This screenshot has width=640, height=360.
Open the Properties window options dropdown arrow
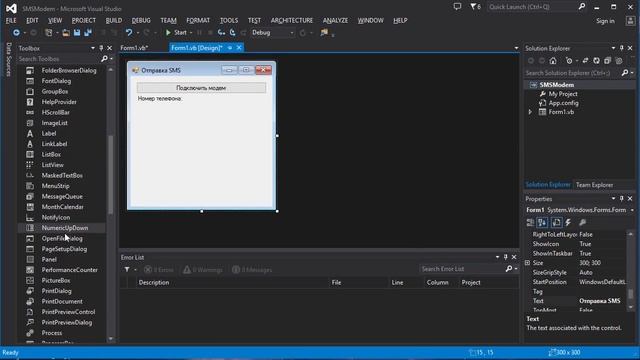coord(613,199)
